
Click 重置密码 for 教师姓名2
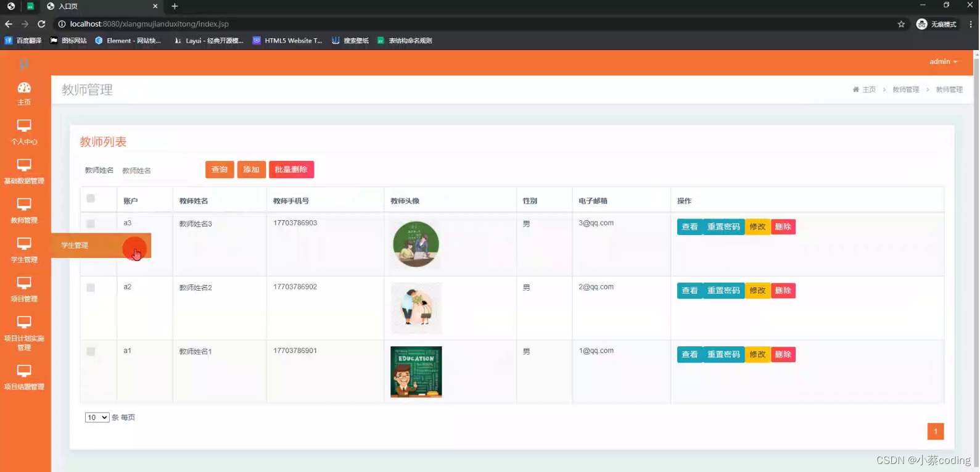(723, 291)
